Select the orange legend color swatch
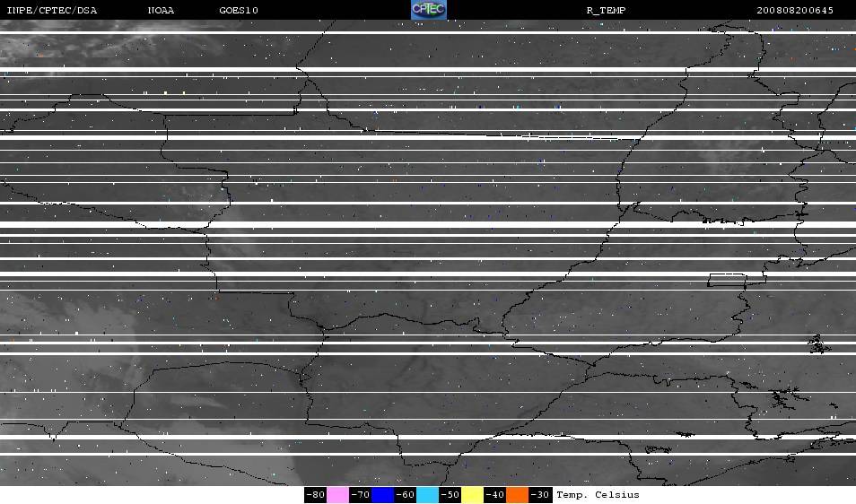 517,495
